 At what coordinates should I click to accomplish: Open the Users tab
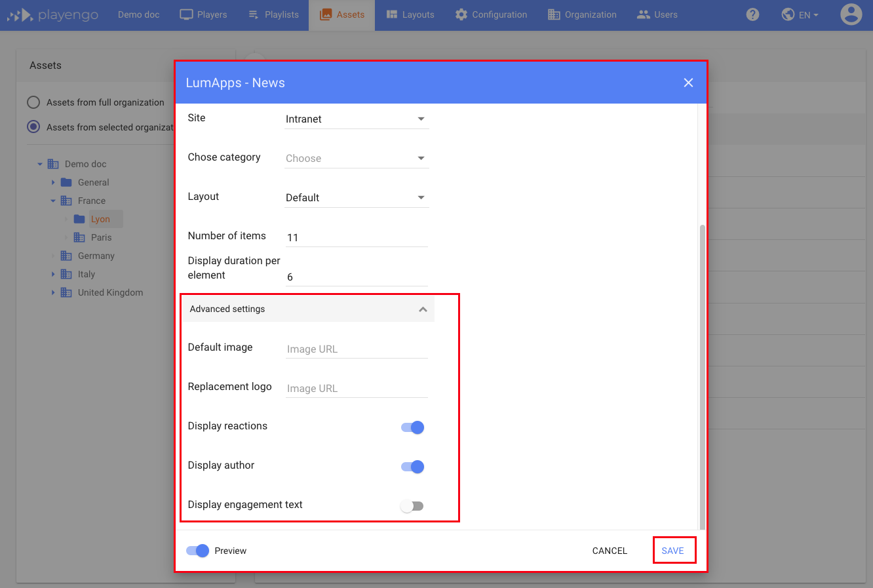[x=657, y=14]
